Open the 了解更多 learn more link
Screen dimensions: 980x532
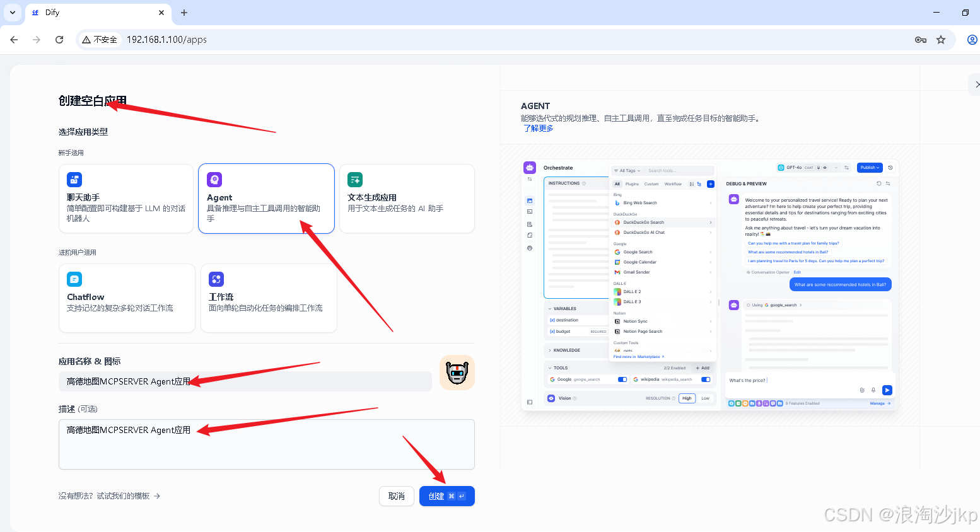[x=539, y=129]
